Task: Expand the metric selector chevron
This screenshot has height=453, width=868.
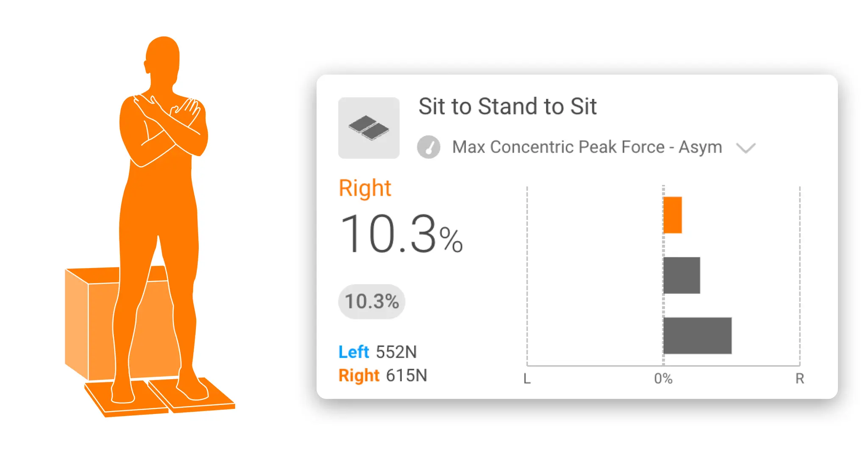Action: [746, 148]
